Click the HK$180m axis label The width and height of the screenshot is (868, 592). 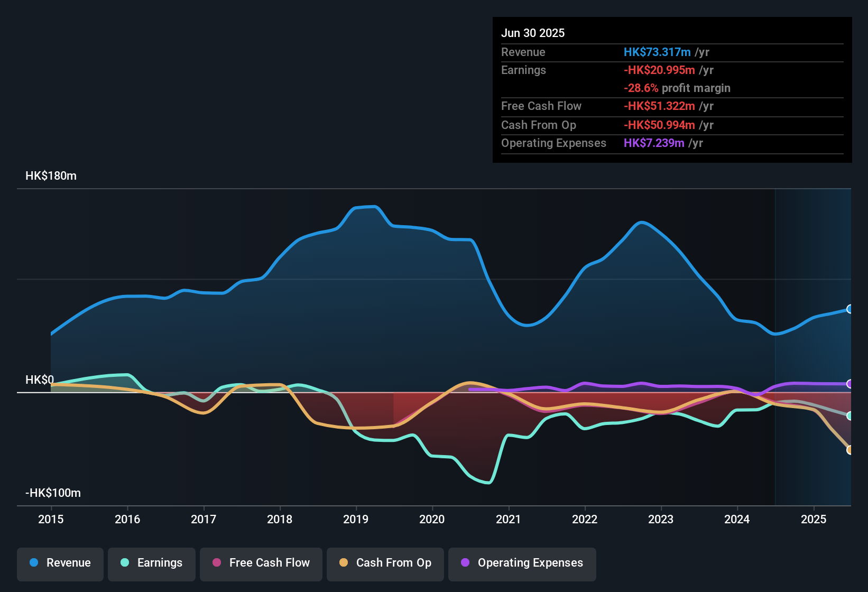(51, 175)
